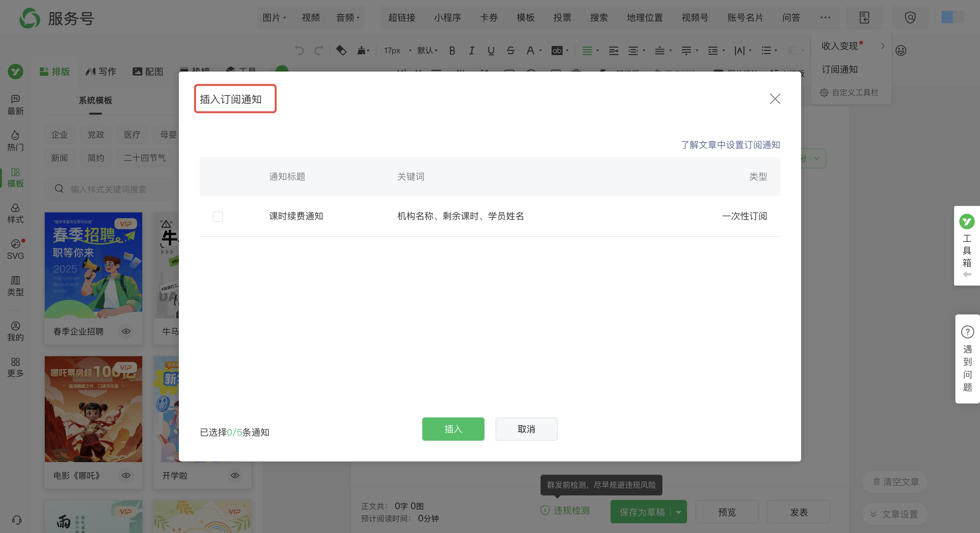Click the 取消 button
This screenshot has width=980, height=533.
[526, 429]
